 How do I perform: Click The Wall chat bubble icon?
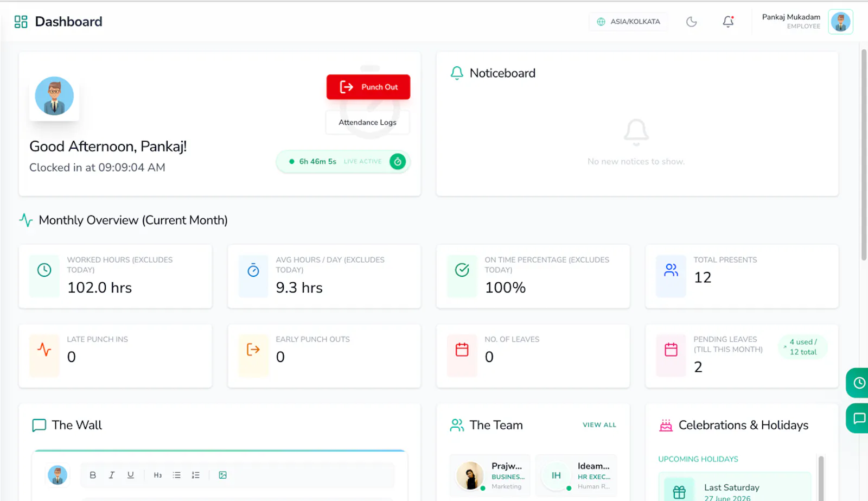point(39,425)
